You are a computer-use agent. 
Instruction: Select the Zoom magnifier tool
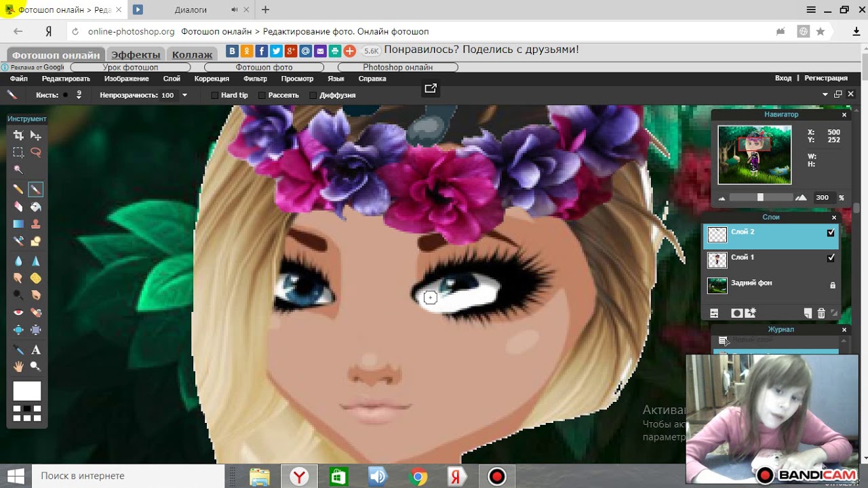(36, 367)
